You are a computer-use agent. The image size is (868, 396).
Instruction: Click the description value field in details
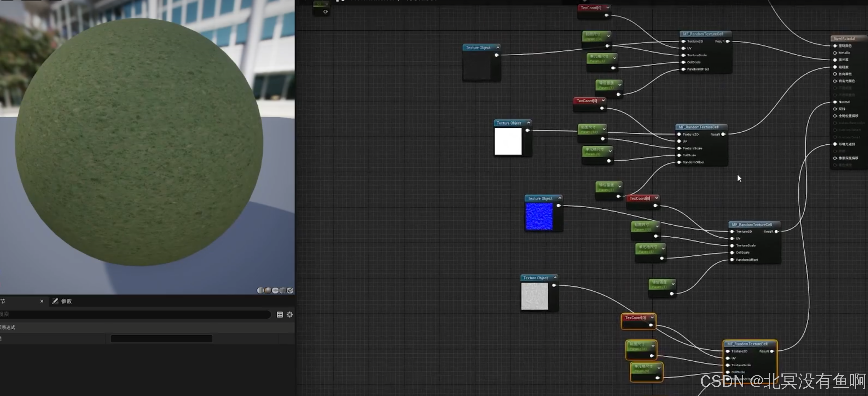point(161,338)
